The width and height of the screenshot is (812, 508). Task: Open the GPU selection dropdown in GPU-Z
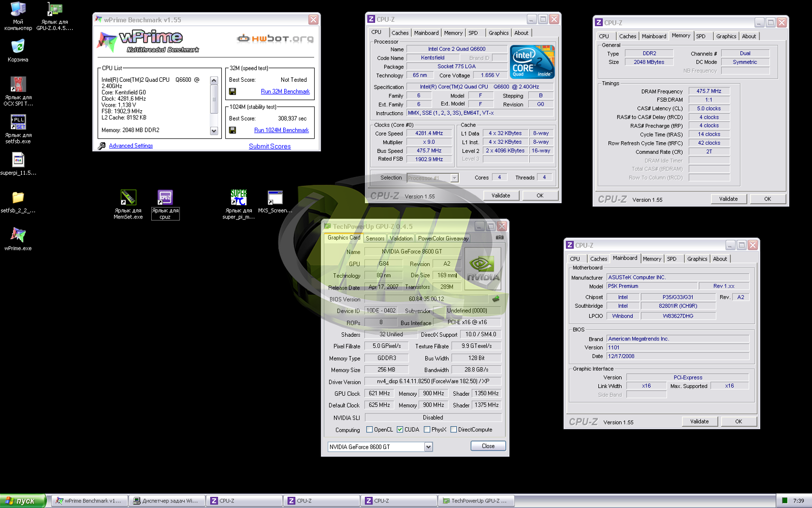[x=428, y=447]
